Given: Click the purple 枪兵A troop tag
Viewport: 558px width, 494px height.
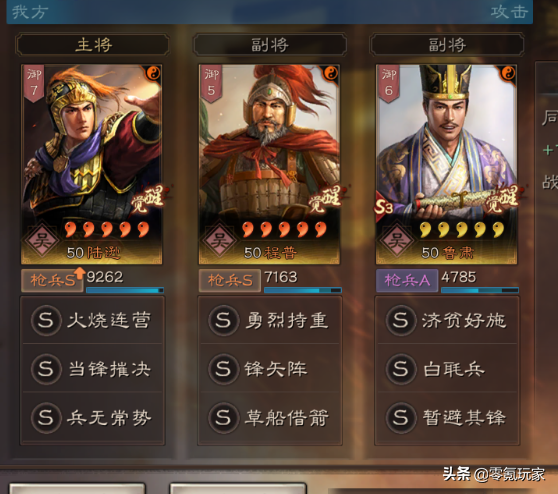Looking at the screenshot, I should click(x=407, y=280).
